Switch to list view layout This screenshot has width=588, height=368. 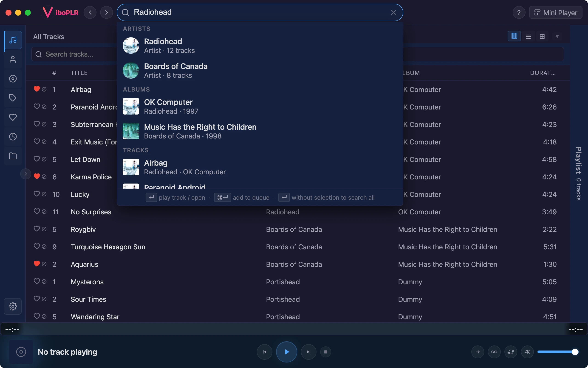click(x=528, y=37)
